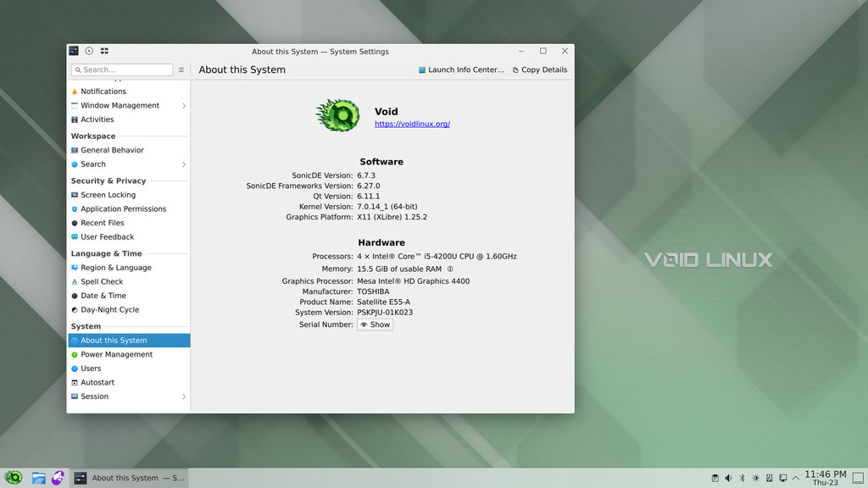
Task: Open the Bluetooth tray icon
Action: (x=743, y=478)
